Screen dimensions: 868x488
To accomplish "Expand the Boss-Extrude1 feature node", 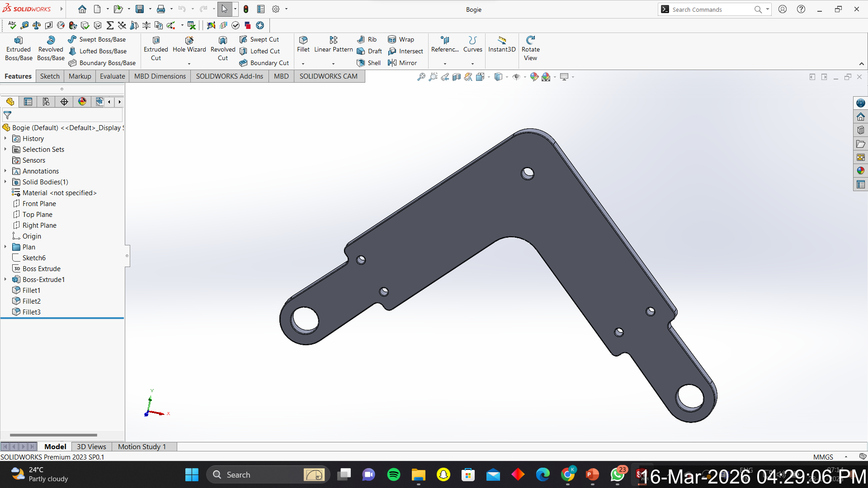I will point(5,279).
